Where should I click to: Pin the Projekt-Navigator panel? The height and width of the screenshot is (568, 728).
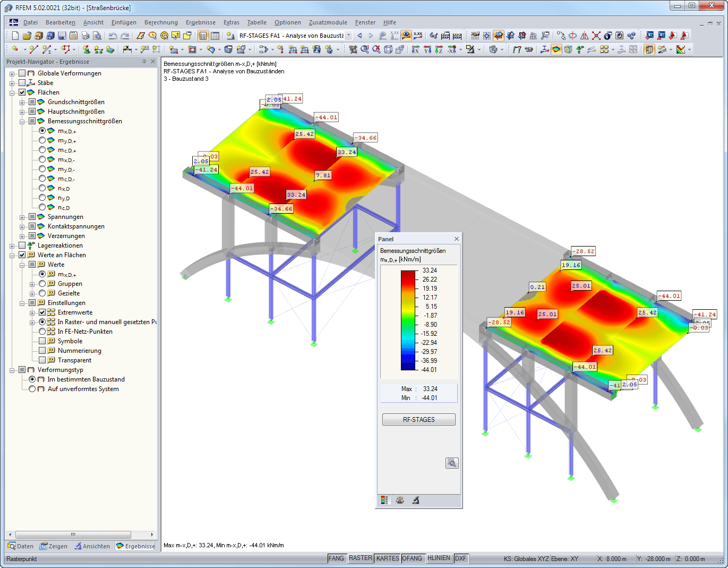(x=144, y=62)
